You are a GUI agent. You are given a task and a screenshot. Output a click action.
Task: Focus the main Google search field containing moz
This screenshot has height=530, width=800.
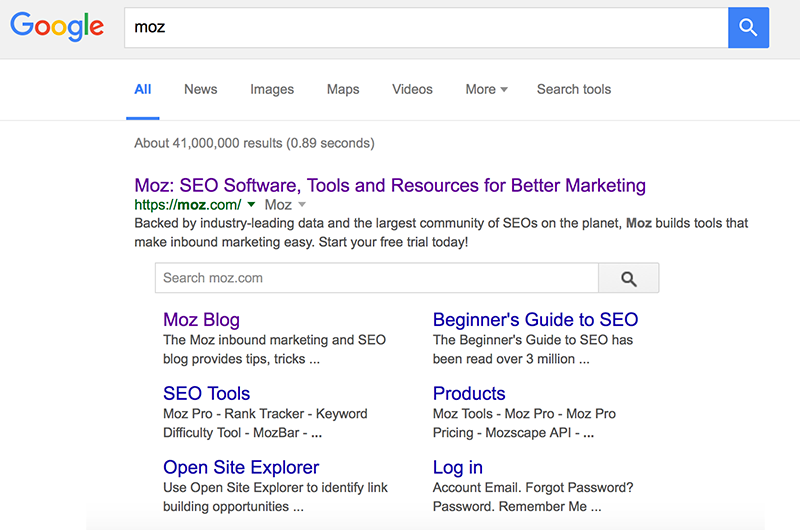click(426, 28)
